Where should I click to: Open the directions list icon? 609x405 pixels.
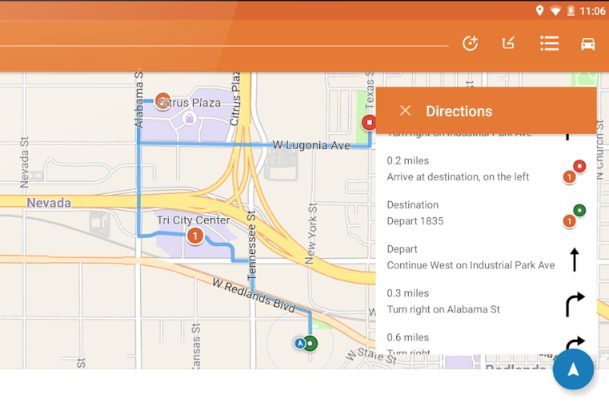click(x=549, y=43)
